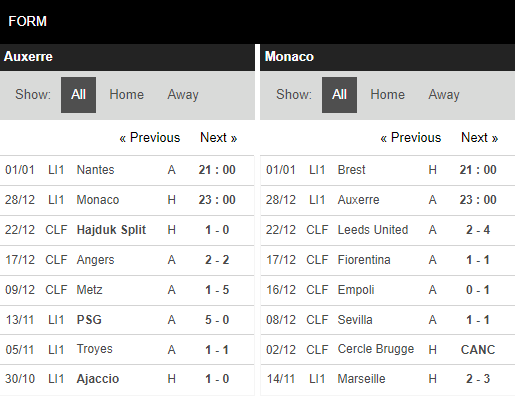Open the Metz 1 - 5 result
This screenshot has height=416, width=515.
127,290
